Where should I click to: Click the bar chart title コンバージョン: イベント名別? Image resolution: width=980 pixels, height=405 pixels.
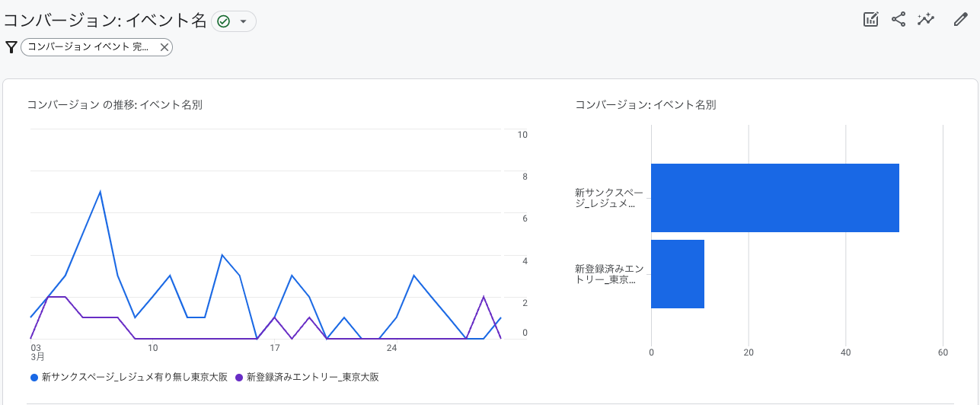pos(646,105)
